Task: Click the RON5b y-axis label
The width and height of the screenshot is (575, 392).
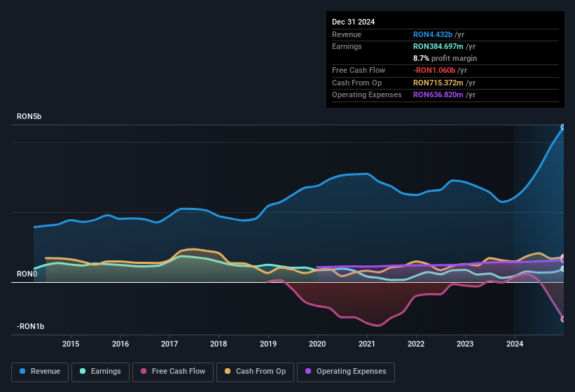Action: pos(29,116)
